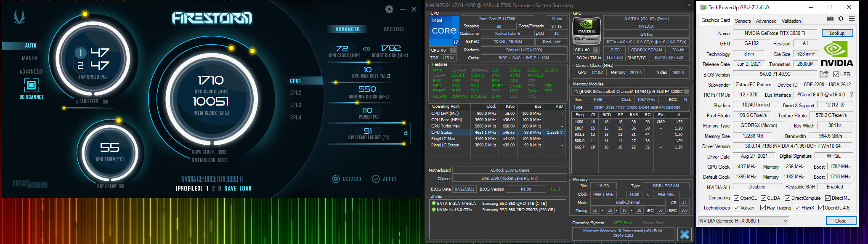Toggle the GPU Temp Target lock icon

pyautogui.click(x=406, y=133)
